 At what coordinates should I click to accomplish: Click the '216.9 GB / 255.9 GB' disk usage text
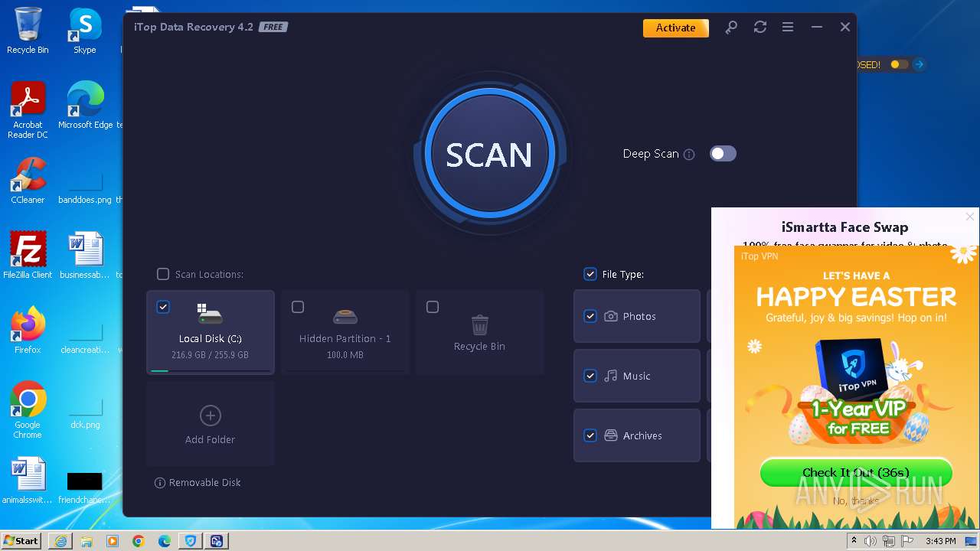coord(210,355)
